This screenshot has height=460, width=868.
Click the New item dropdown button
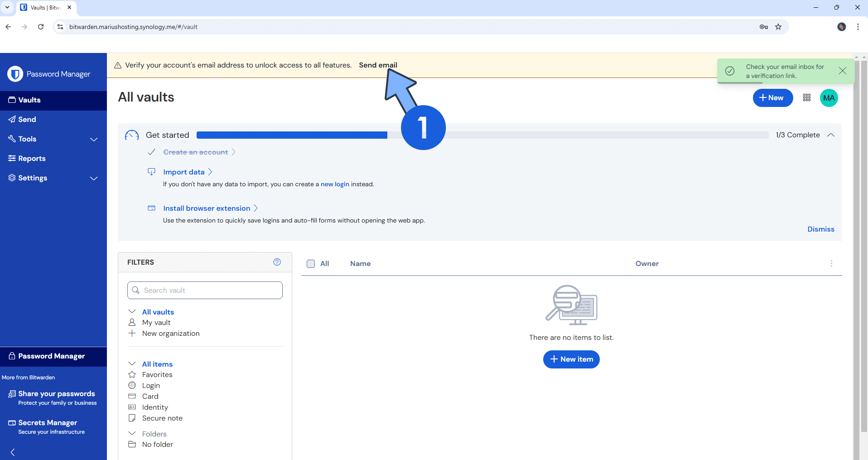tap(773, 98)
